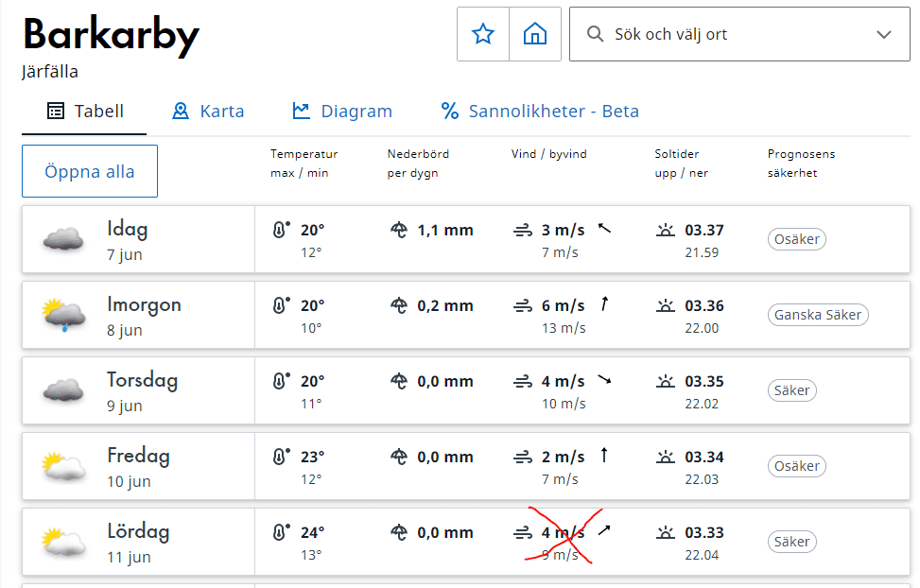Click the sunrise icon beside 03.36
920x588 pixels.
click(666, 305)
